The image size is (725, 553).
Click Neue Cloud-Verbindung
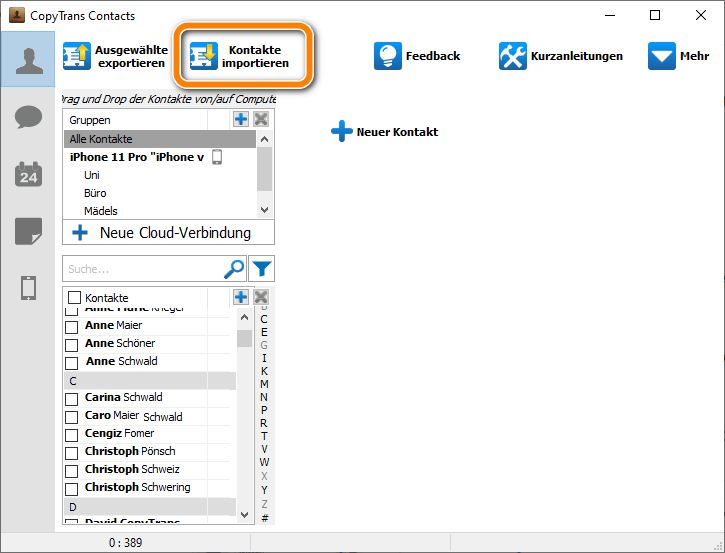[x=168, y=233]
